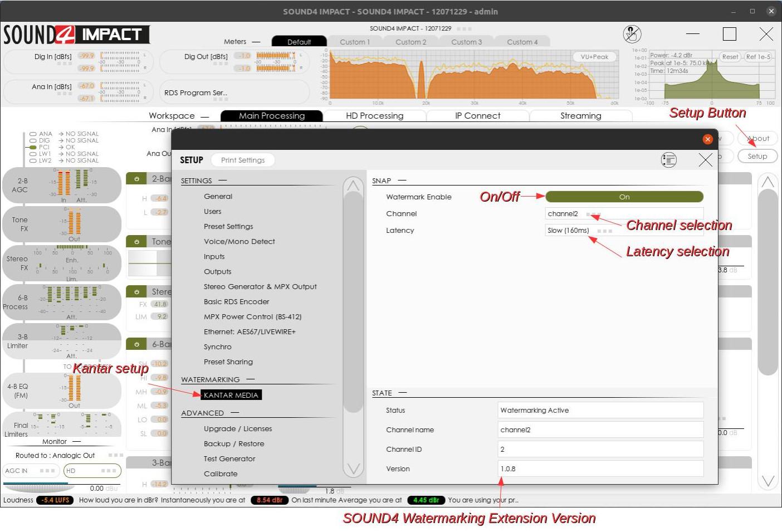
Task: Open the Routed to Analogic Out selector
Action: (69, 455)
